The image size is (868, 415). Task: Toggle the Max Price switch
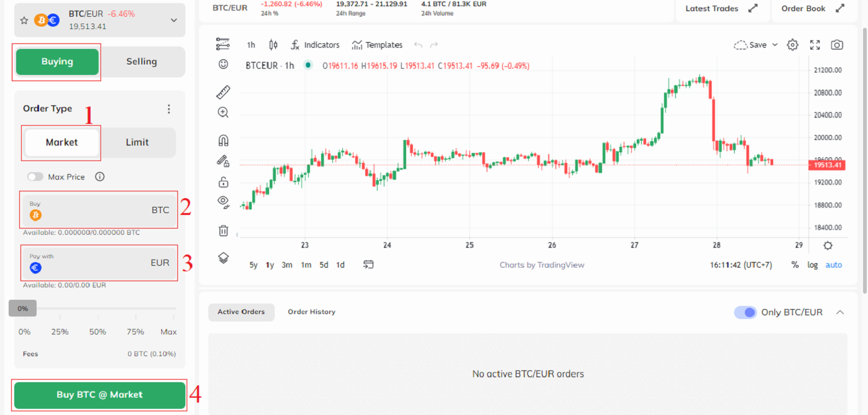35,177
